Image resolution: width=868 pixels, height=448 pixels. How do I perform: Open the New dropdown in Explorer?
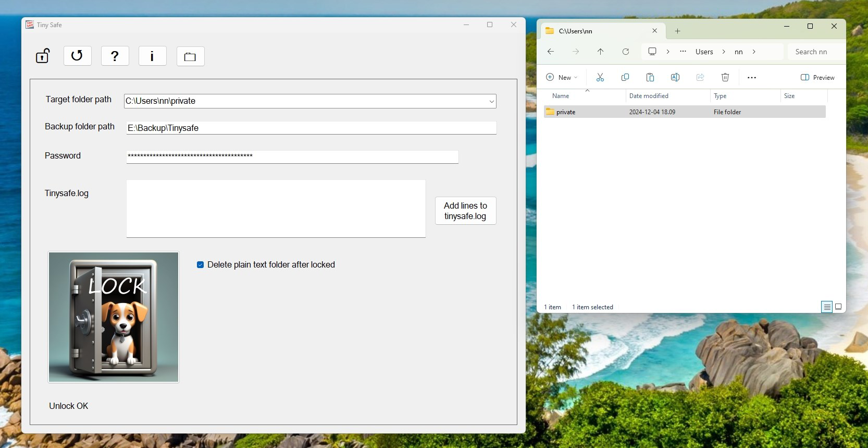coord(562,77)
